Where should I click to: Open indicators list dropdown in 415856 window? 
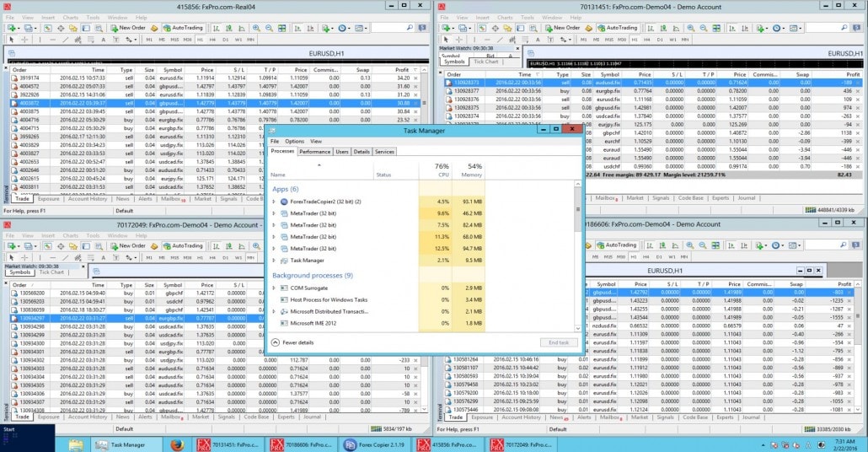[333, 29]
